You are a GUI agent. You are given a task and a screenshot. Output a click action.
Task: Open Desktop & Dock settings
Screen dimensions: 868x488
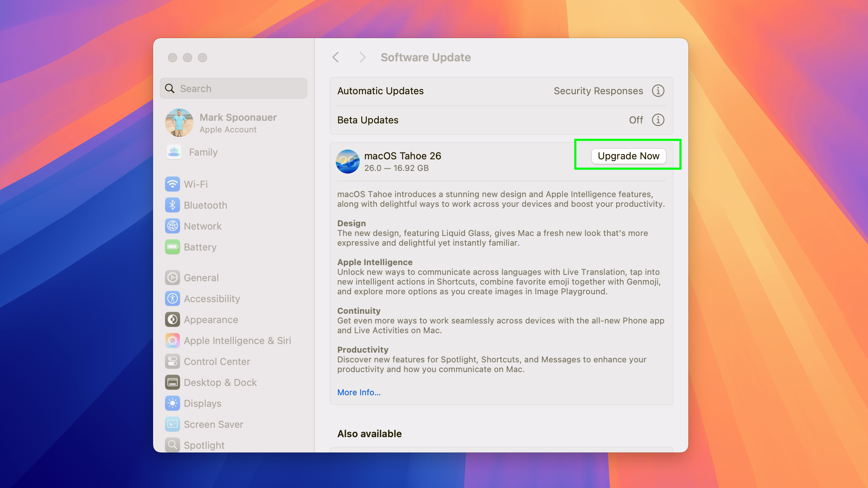[x=220, y=382]
